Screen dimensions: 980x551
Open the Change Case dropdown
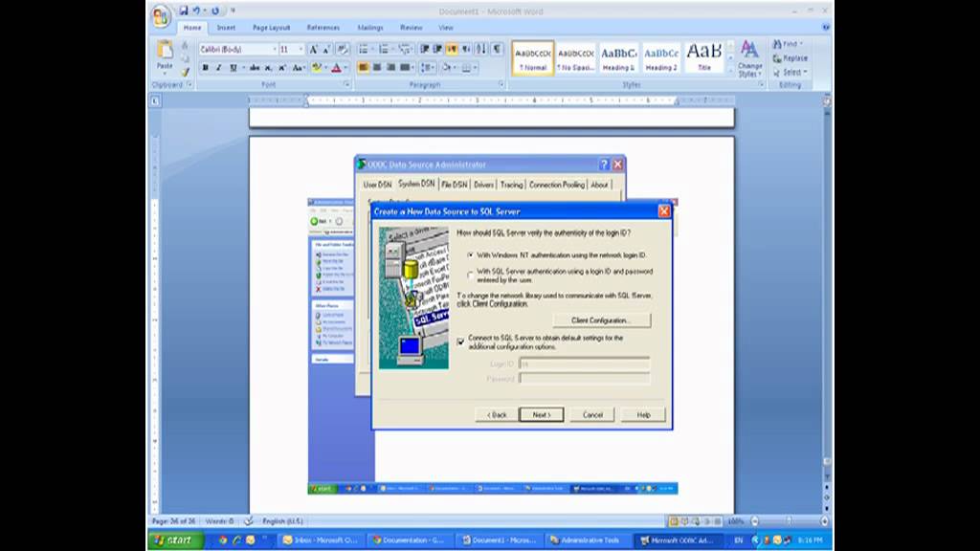pos(299,68)
